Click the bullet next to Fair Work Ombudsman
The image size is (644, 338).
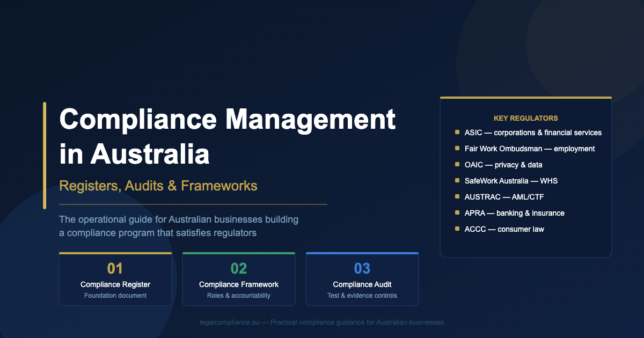[457, 149]
